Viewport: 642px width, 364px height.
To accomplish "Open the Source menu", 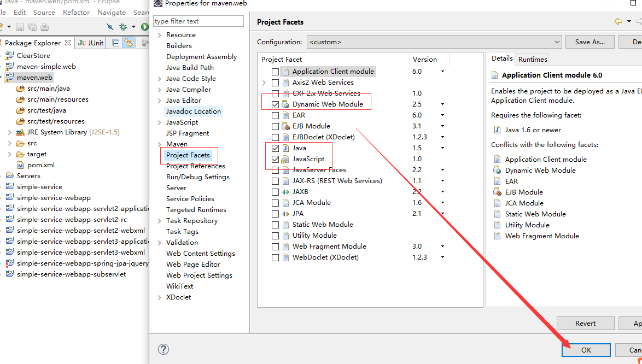I will point(44,12).
